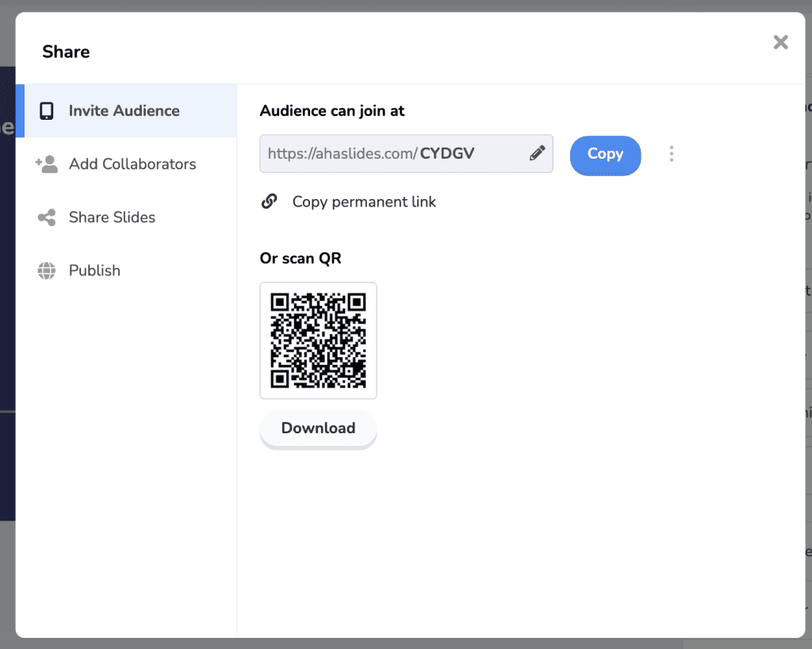Screen dimensions: 812x649
Task: Click the Share dialog title
Action: pos(67,52)
